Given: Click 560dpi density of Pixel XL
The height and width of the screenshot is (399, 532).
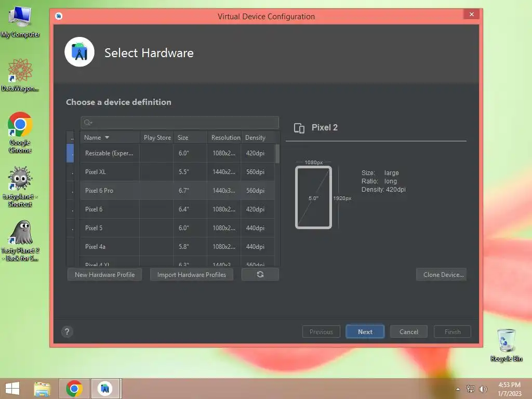Looking at the screenshot, I should click(255, 171).
